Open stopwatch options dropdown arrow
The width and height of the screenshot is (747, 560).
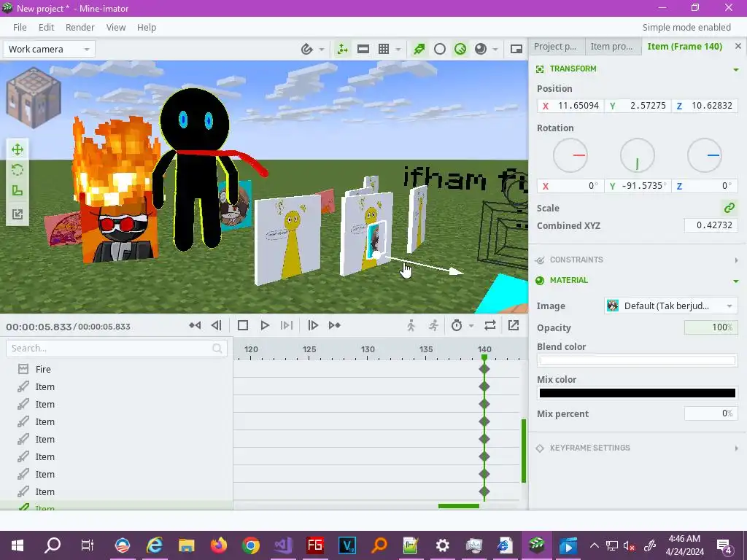coord(471,326)
